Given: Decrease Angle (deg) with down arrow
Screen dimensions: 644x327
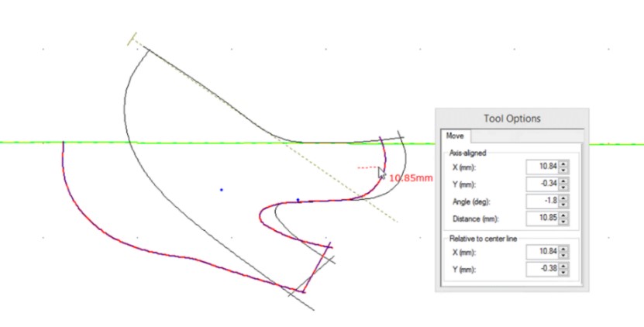Looking at the screenshot, I should pos(563,205).
